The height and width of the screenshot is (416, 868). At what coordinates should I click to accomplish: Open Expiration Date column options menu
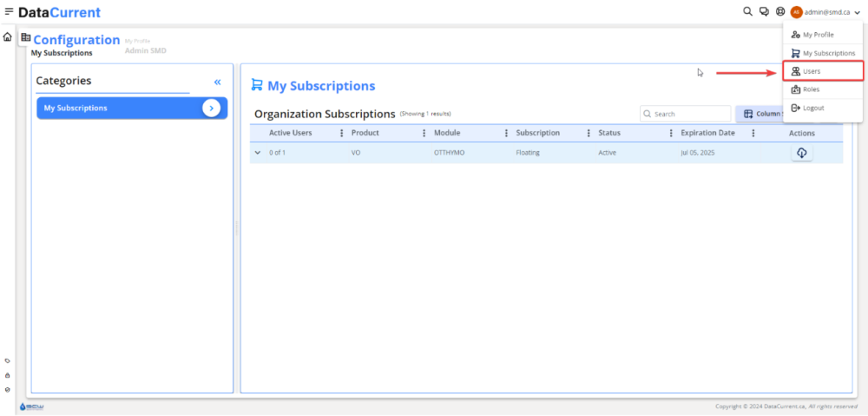point(753,133)
